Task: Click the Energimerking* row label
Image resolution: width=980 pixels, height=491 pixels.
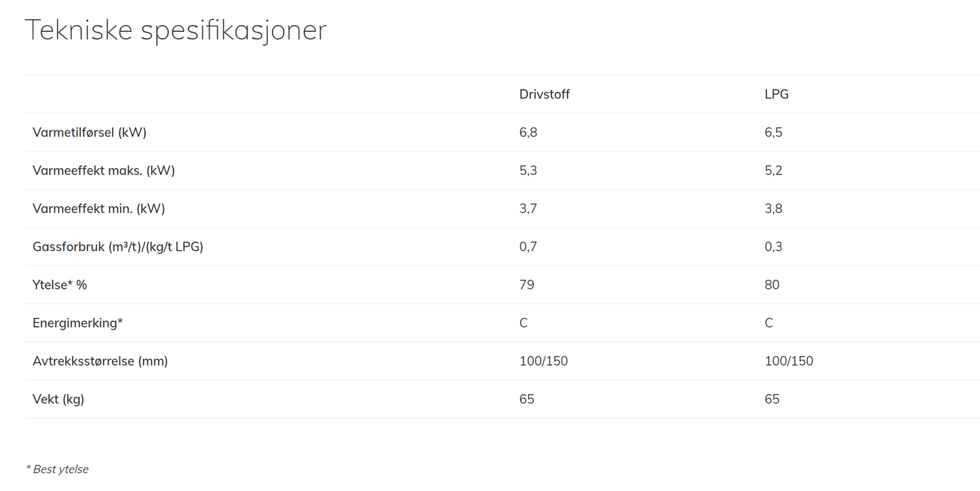Action: pos(77,323)
